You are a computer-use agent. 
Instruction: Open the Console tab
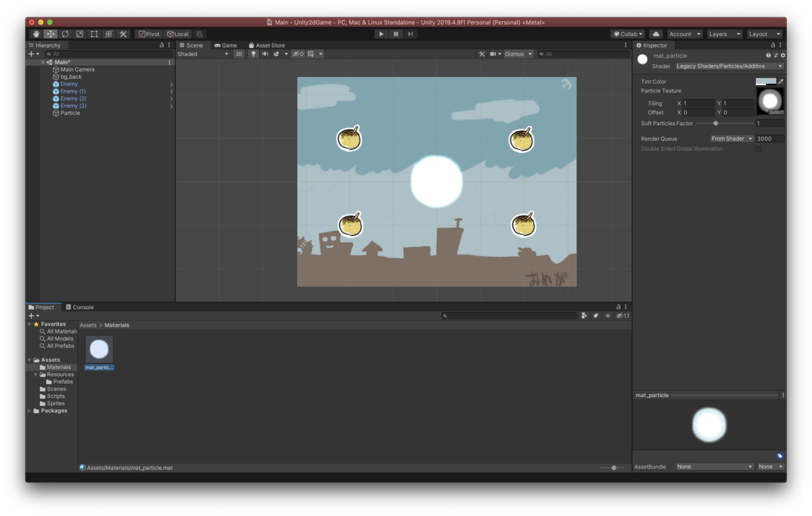tap(80, 307)
